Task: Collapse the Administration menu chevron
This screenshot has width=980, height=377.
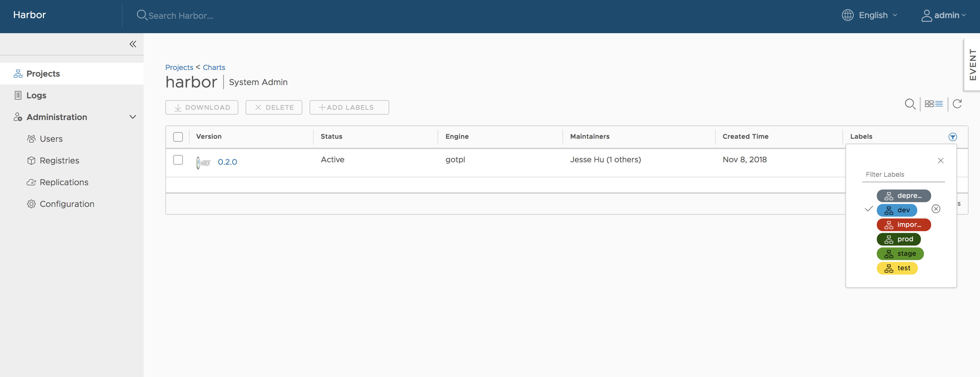Action: [x=132, y=117]
